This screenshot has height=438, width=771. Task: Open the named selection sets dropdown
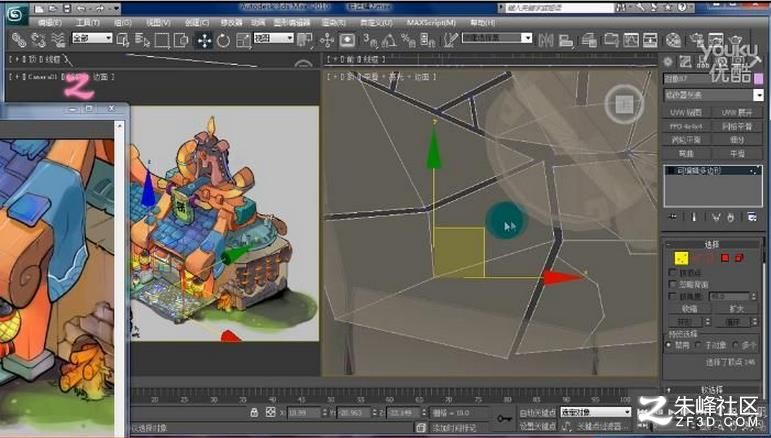click(497, 38)
